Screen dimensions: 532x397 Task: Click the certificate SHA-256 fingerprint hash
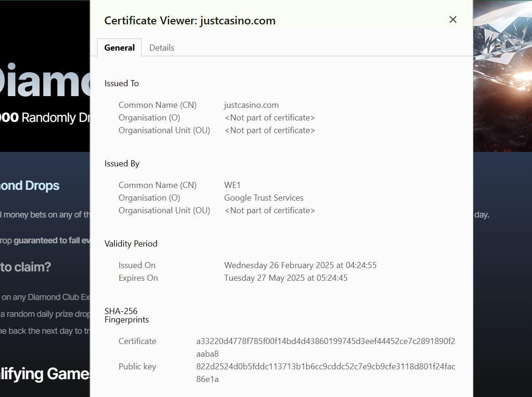coord(325,342)
